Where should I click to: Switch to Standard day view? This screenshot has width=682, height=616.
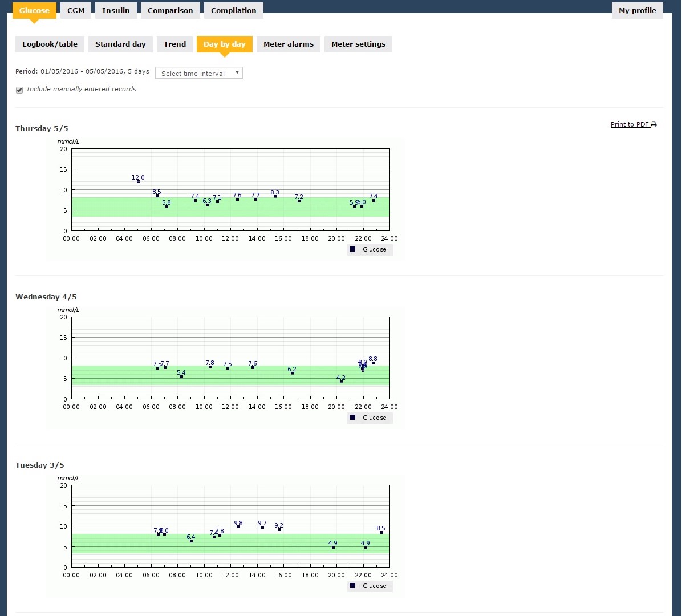[120, 44]
